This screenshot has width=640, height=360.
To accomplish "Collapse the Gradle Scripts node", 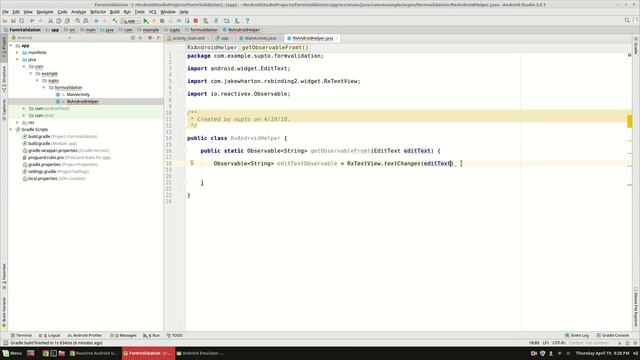I will click(11, 129).
